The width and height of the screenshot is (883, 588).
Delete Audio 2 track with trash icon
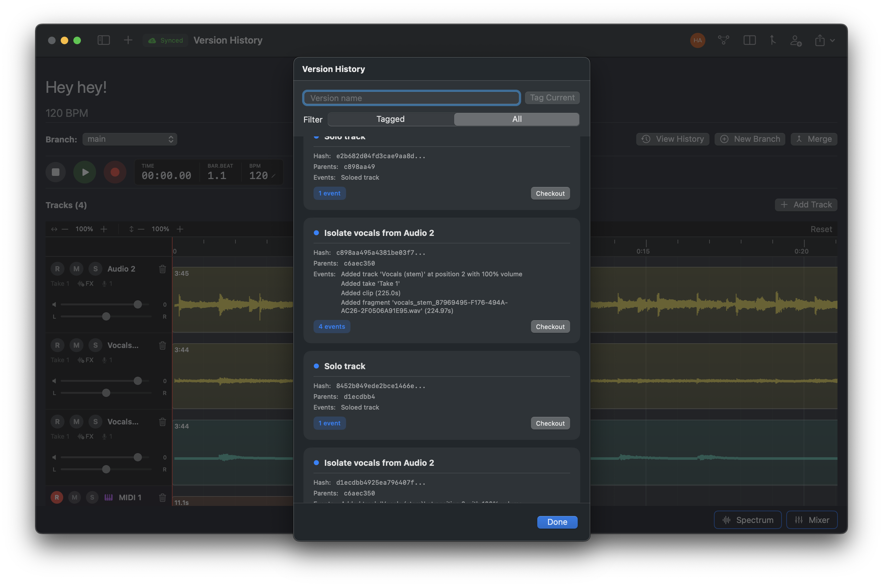[162, 269]
